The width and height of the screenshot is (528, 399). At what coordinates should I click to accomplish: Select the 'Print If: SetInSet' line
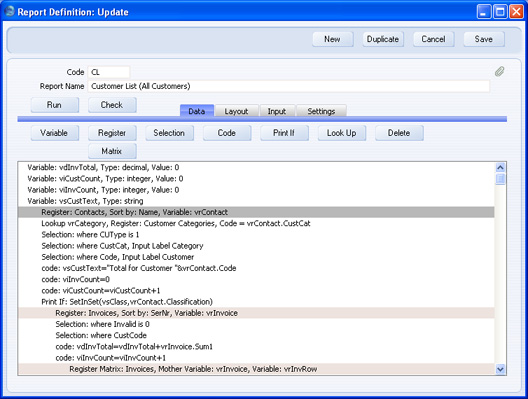click(x=256, y=302)
